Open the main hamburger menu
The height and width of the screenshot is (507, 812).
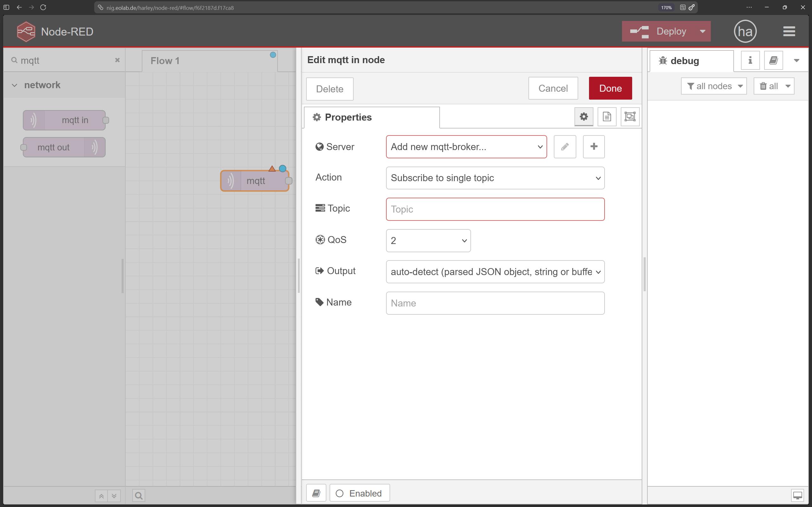[789, 31]
